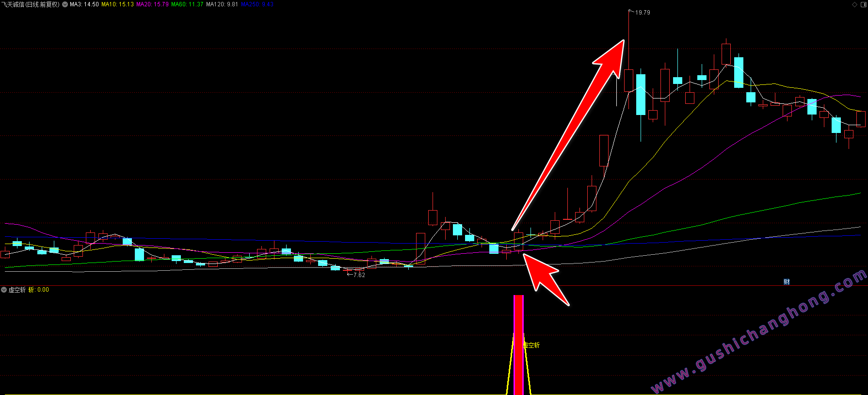Expand the 虚空斩 indicator dropdown arrow
This screenshot has height=395, width=868.
pos(4,290)
